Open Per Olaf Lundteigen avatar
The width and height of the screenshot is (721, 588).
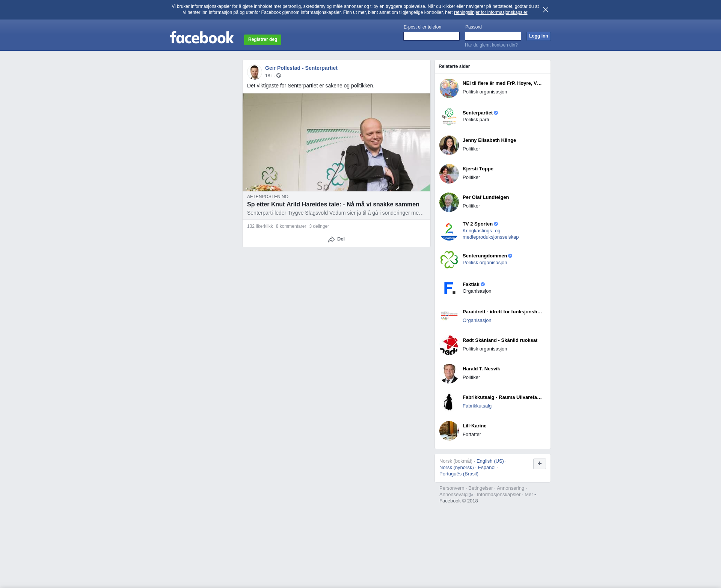tap(449, 202)
